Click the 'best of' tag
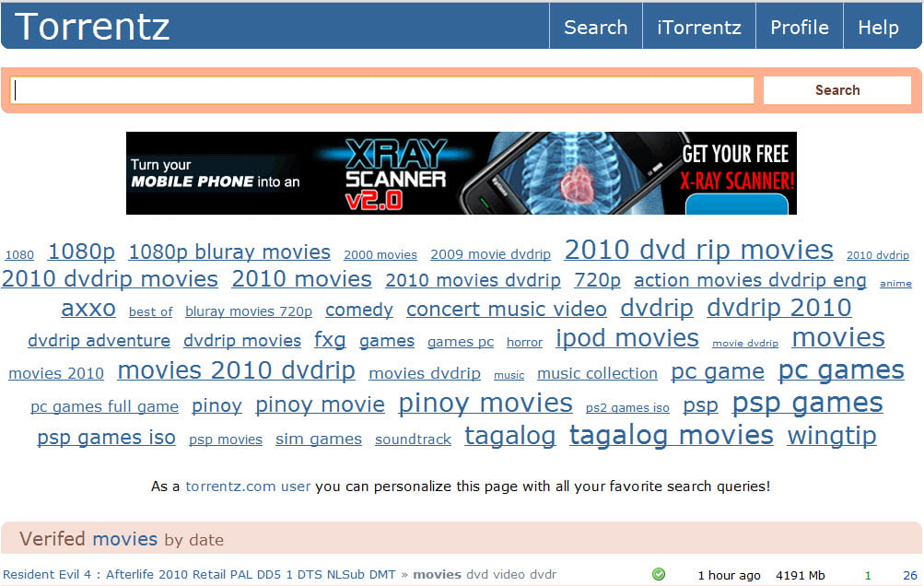924x586 pixels. (x=150, y=311)
